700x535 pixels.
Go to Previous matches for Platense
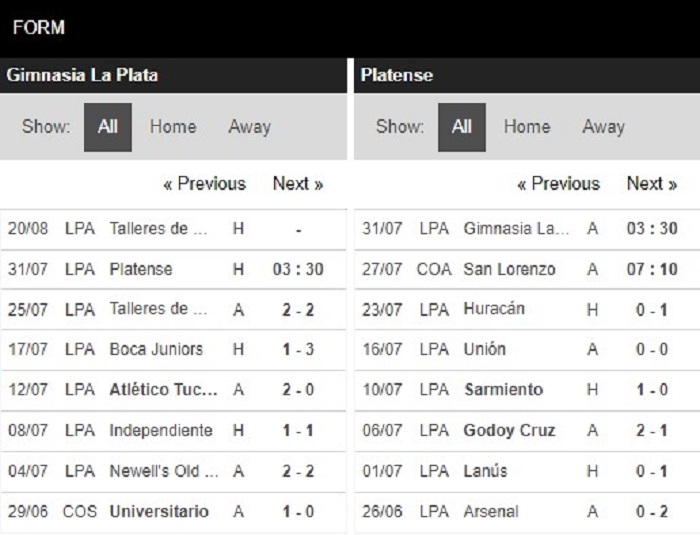coord(558,184)
